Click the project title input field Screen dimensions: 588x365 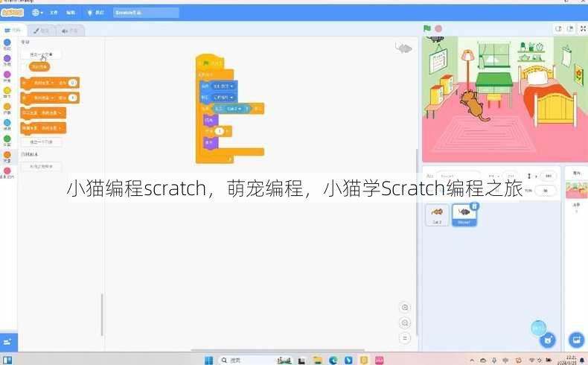click(x=146, y=13)
